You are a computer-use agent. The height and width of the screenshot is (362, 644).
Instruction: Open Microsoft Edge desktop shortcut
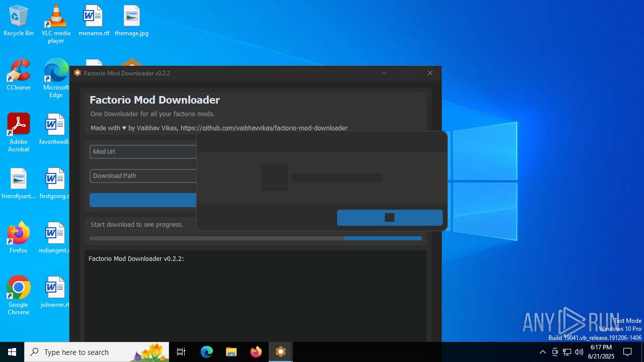tap(56, 78)
